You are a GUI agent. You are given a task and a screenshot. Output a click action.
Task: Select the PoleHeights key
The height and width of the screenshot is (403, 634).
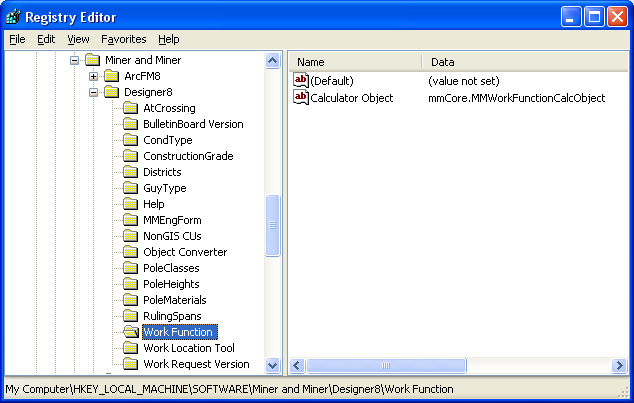point(171,284)
